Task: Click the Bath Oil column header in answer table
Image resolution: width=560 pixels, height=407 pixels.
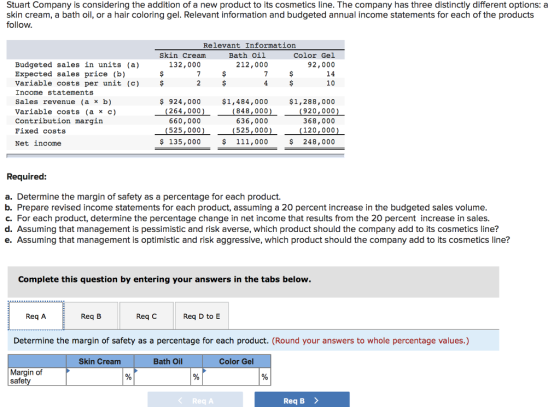Action: (x=168, y=361)
